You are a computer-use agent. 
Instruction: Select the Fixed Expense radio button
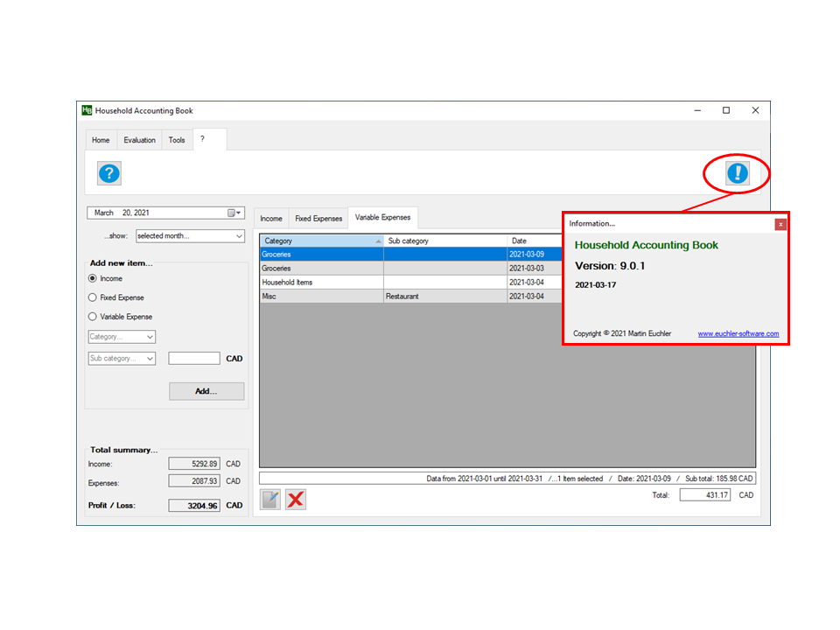pyautogui.click(x=93, y=297)
